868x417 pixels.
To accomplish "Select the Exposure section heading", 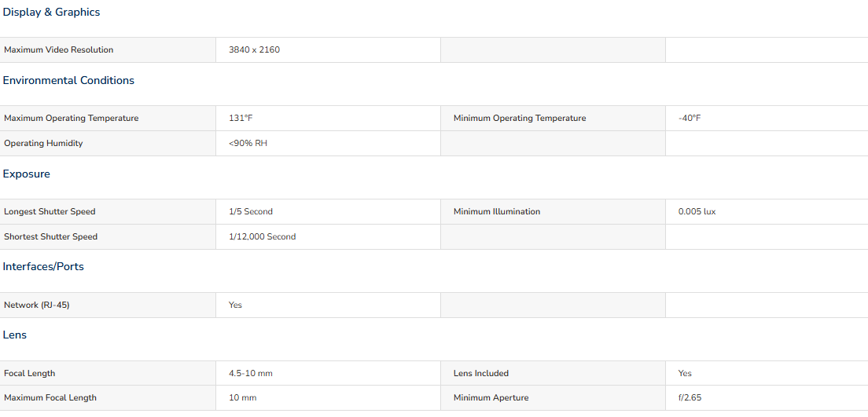I will click(26, 174).
